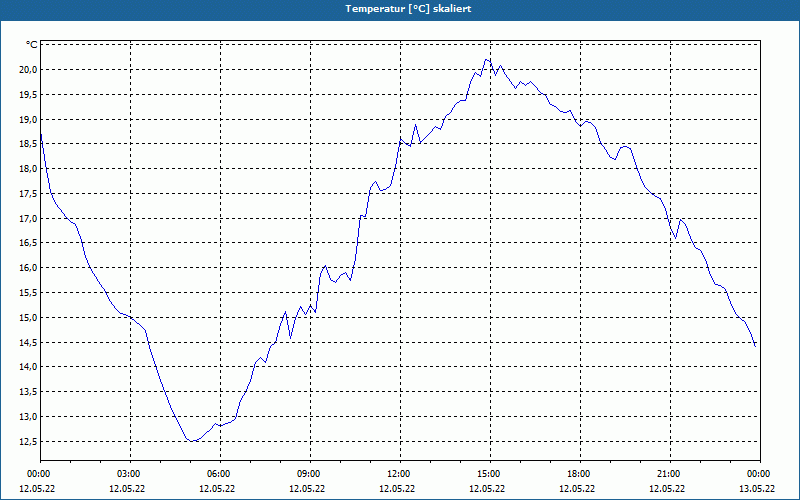Select the 14,0 y-axis label
The image size is (800, 500).
click(28, 367)
